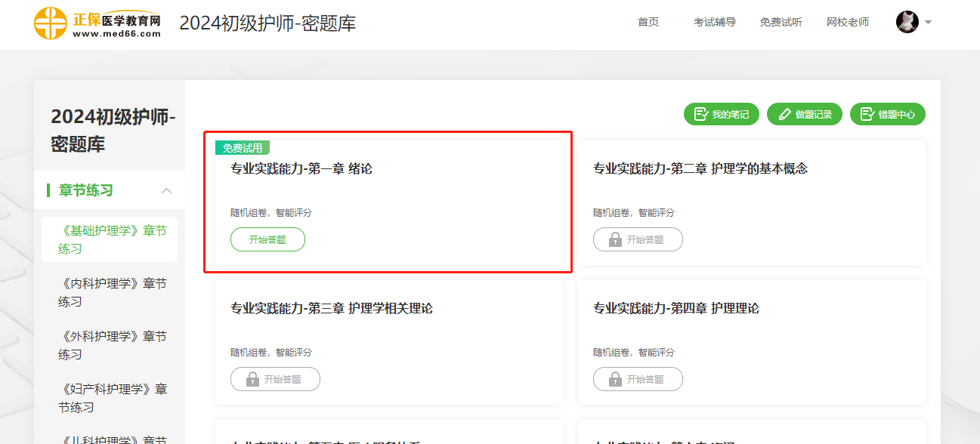980x444 pixels.
Task: Click the 错题中心 checklist icon
Action: point(867,114)
